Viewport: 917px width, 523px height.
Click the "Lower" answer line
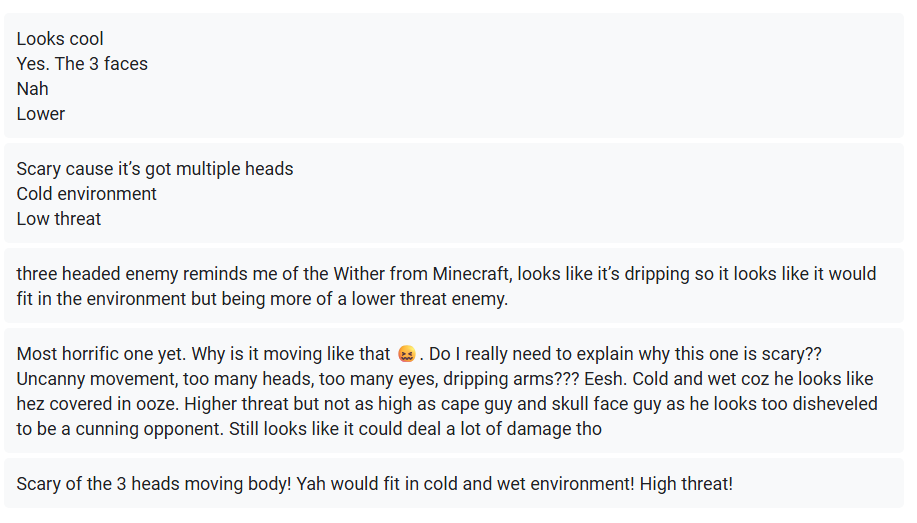click(40, 114)
